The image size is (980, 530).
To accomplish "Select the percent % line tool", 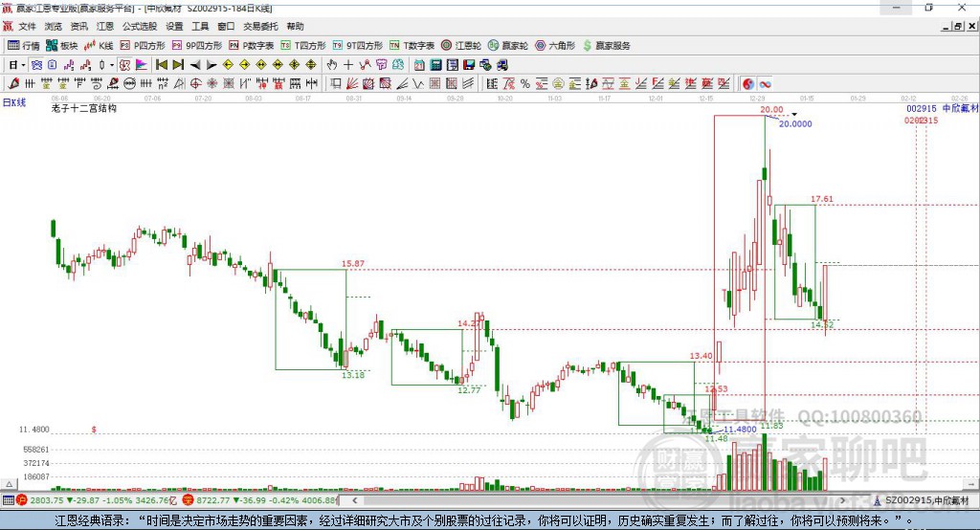I will 525,84.
